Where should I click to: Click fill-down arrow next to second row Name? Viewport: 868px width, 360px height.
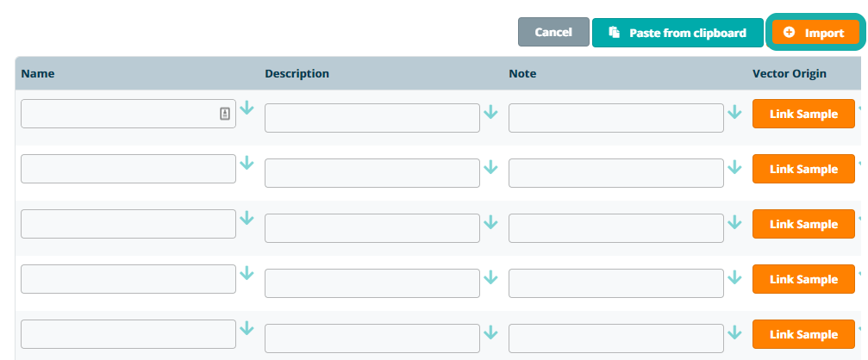247,164
